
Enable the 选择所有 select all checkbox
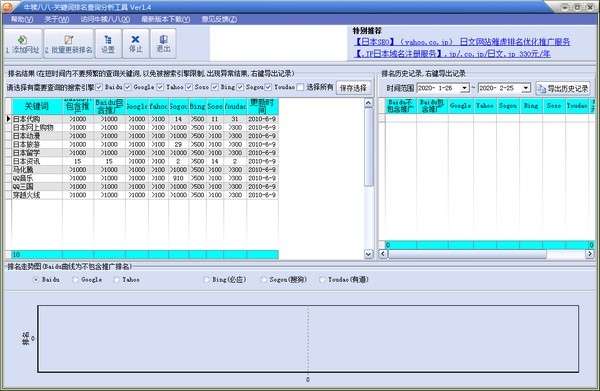pyautogui.click(x=300, y=88)
